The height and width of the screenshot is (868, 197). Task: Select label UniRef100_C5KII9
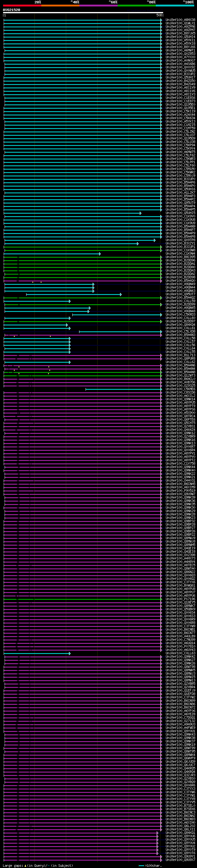pyautogui.click(x=180, y=111)
